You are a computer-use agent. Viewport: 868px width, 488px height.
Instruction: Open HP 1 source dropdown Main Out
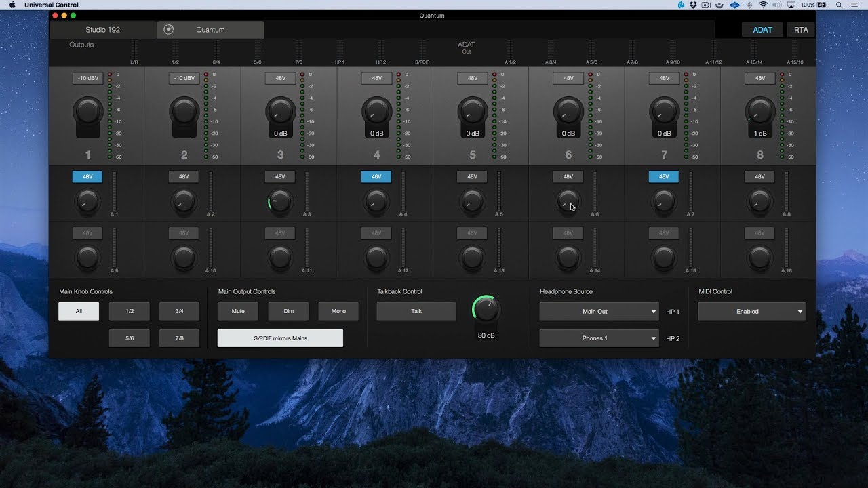click(x=599, y=312)
